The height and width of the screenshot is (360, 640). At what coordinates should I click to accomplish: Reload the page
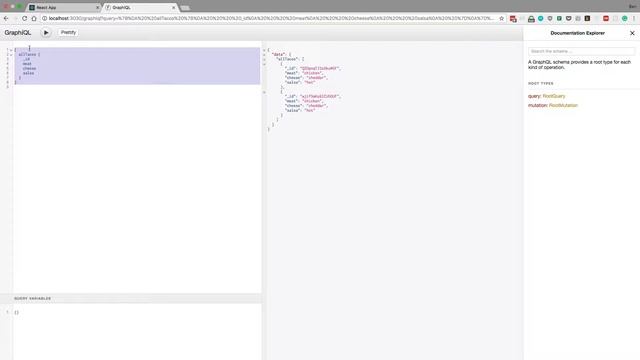[24, 18]
